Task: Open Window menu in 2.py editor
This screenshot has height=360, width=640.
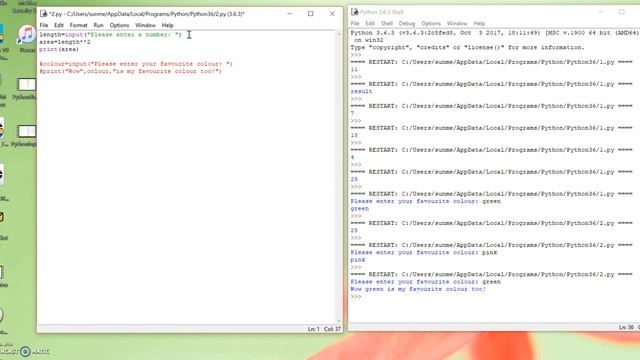Action: coord(145,25)
